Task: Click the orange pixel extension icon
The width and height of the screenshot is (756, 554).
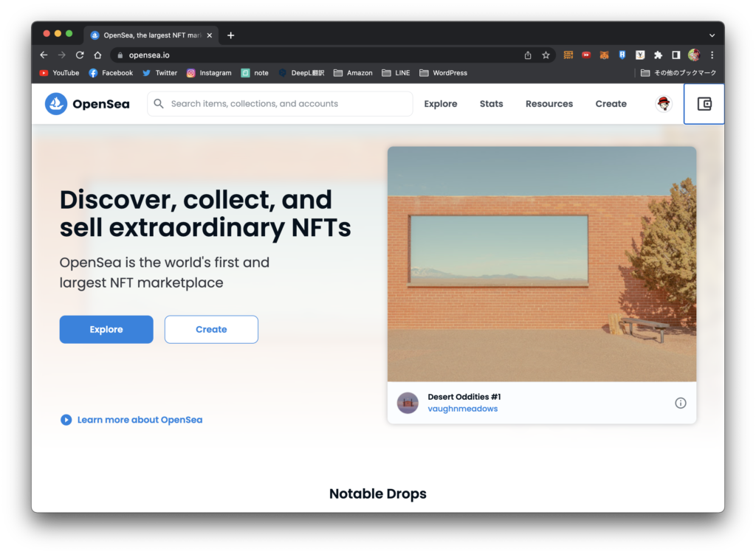Action: point(568,55)
